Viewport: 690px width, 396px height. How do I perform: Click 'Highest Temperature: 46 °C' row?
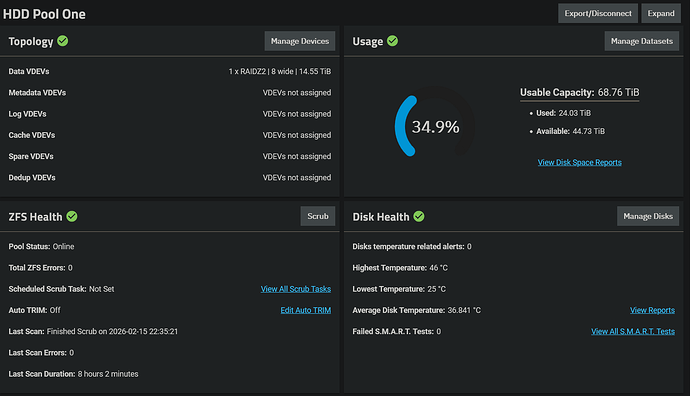[x=400, y=268]
